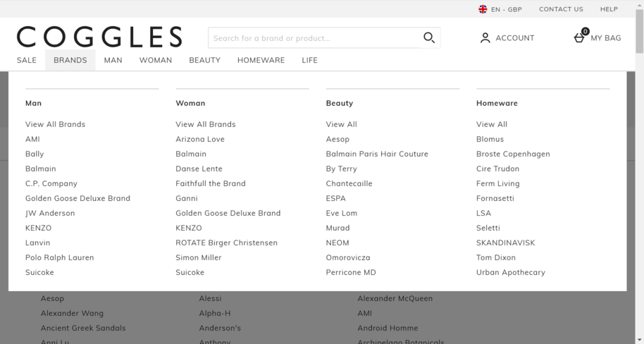Open Perricone MD brand

(x=351, y=272)
